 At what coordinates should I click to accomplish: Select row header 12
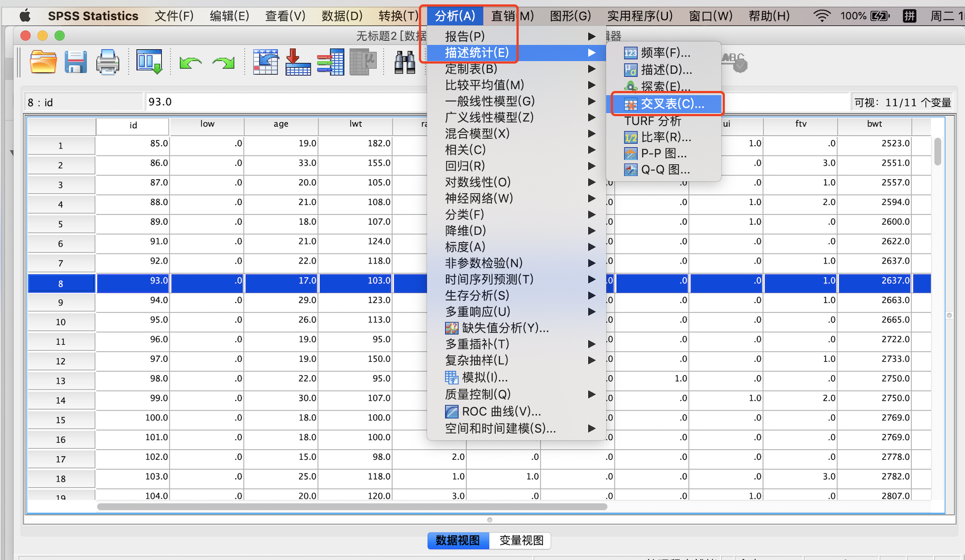tap(61, 361)
